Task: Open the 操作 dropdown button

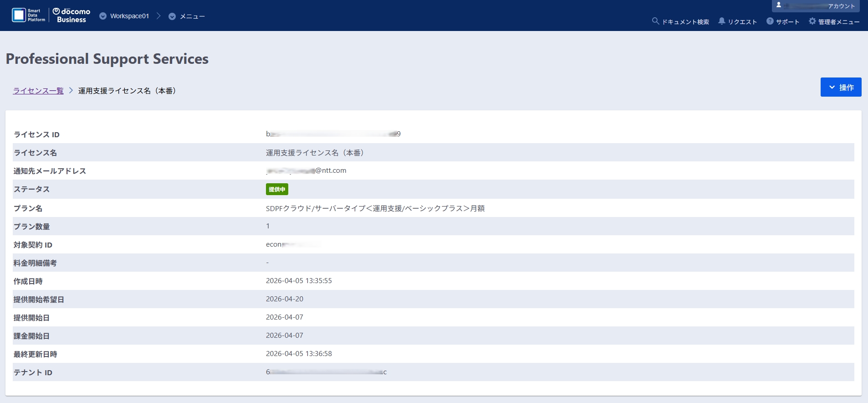Action: click(x=841, y=87)
